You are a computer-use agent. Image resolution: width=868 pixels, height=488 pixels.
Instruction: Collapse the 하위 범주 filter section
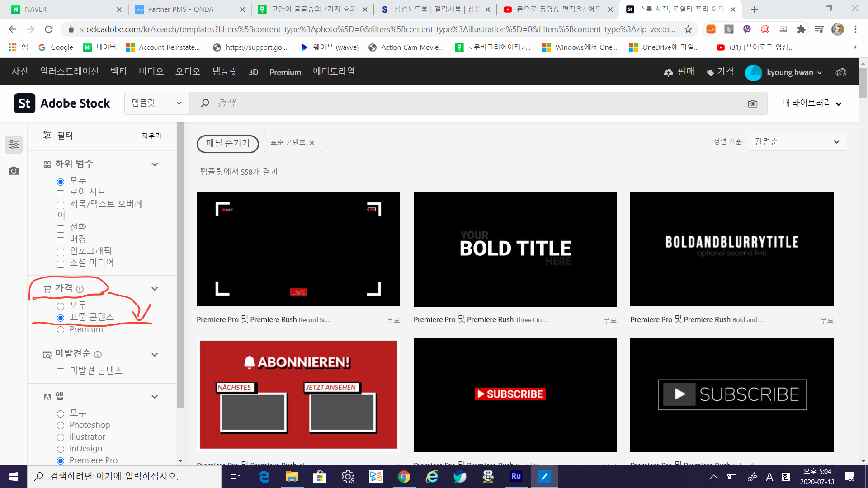coord(155,164)
